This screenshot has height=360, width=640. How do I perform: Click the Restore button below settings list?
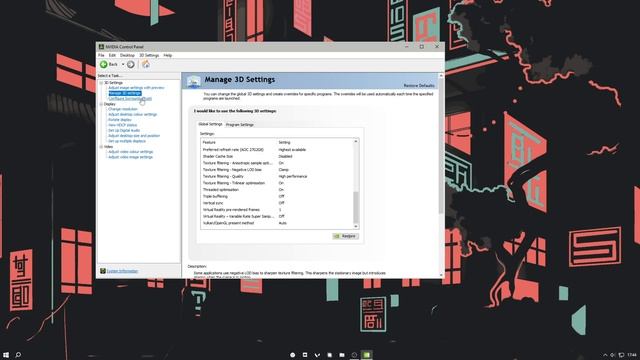(345, 236)
